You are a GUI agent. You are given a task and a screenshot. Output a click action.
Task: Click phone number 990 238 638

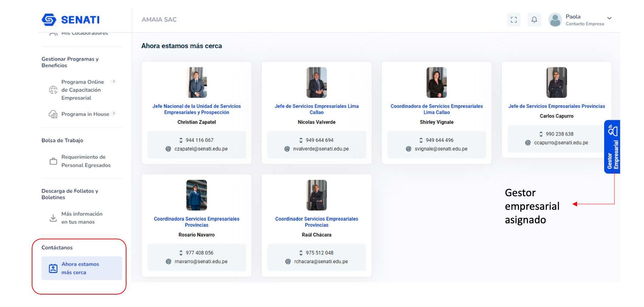560,134
